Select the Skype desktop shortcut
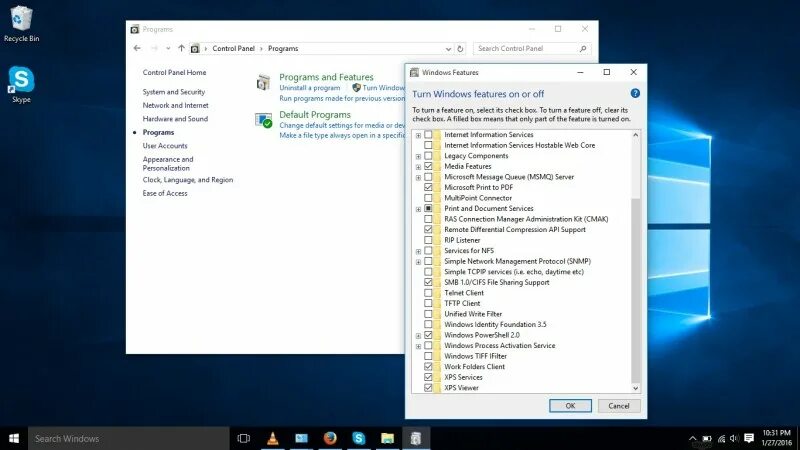The image size is (800, 450). tap(21, 85)
